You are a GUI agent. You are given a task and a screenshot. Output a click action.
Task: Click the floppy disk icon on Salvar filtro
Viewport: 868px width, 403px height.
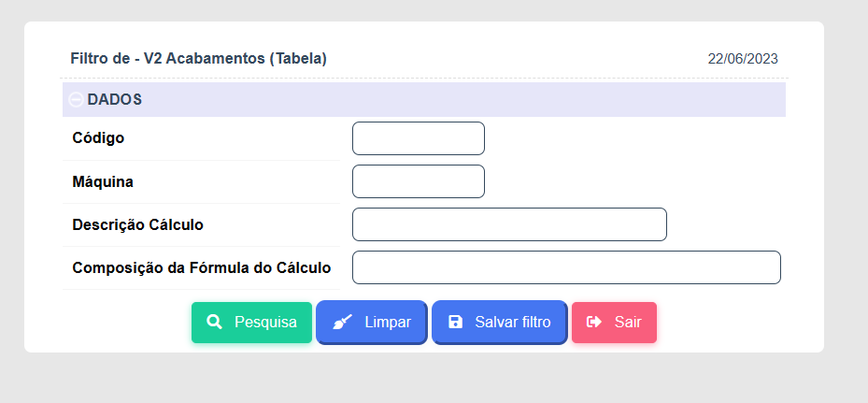pyautogui.click(x=455, y=322)
